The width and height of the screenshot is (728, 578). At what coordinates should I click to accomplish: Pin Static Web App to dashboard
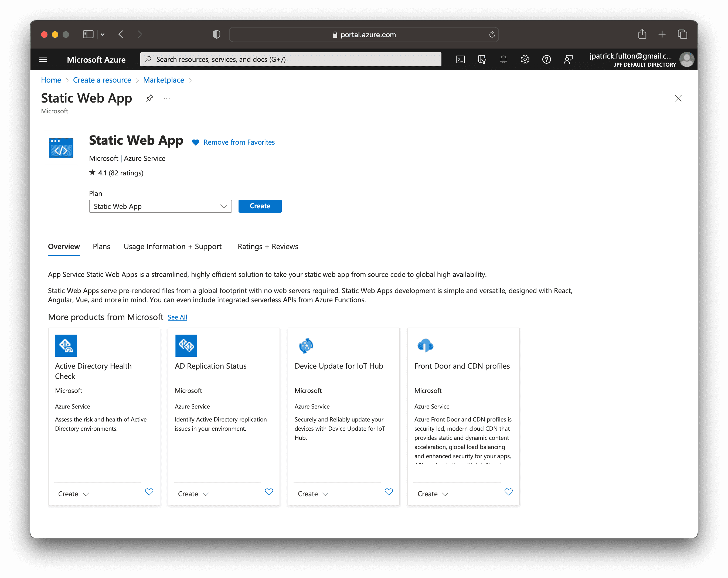(149, 98)
